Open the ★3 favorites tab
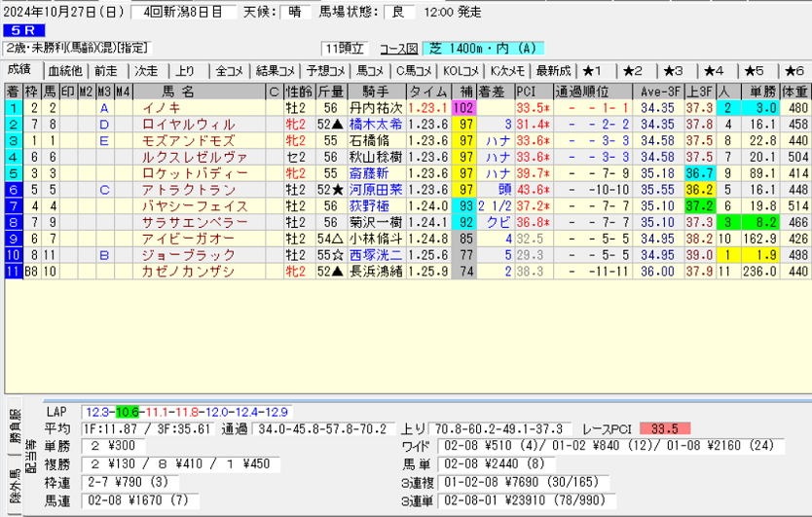 click(x=674, y=71)
